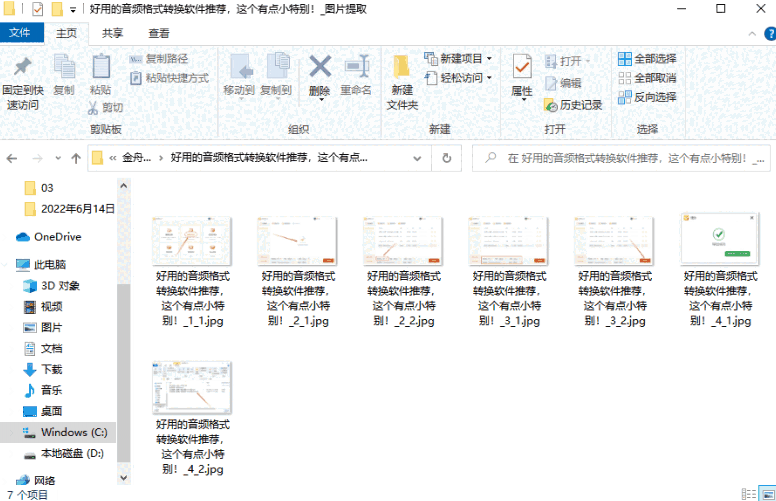Click the Delete (删除) X icon
Viewport: 776px width, 501px height.
(x=320, y=66)
